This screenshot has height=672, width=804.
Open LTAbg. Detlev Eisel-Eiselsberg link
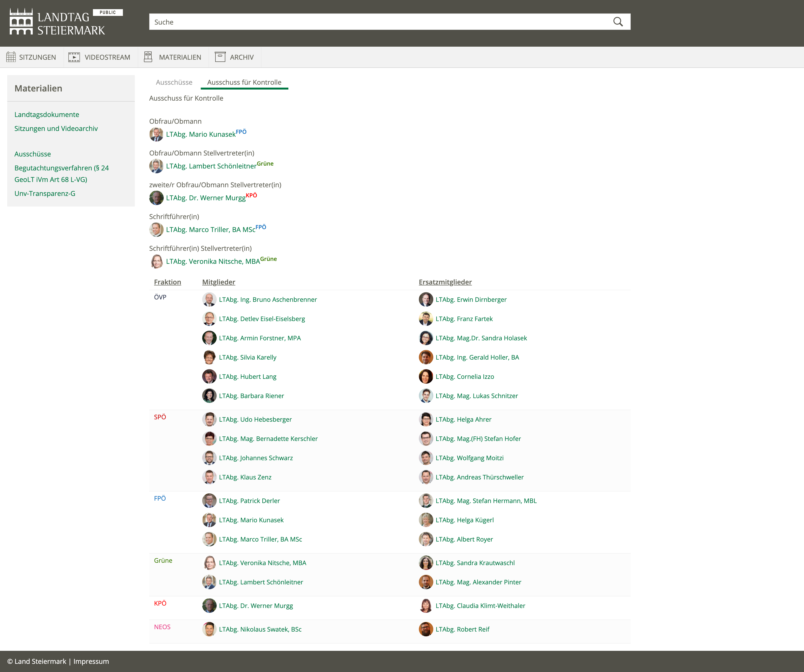pyautogui.click(x=262, y=319)
